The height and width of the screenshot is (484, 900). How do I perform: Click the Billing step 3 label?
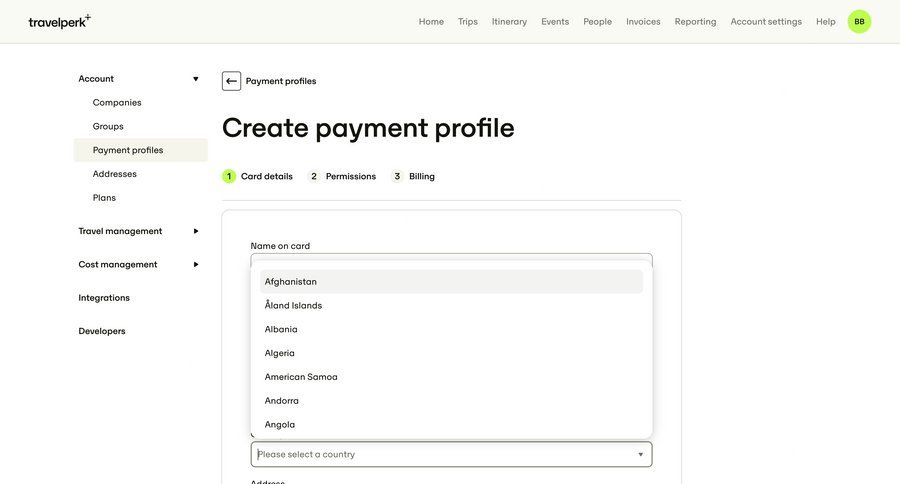421,176
